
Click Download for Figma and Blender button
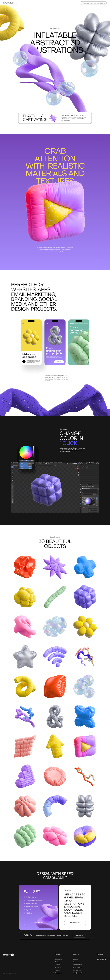click(93, 3)
